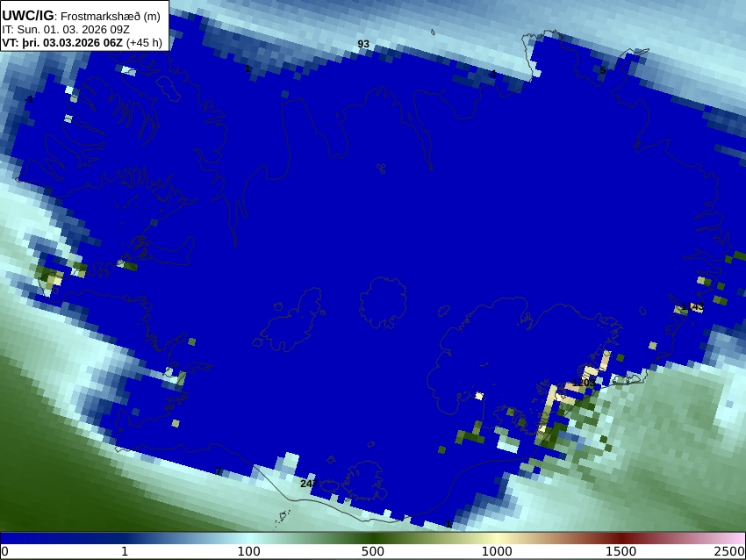Click the map value "247" on south coast
Screen dimensions: 746x560
(x=309, y=484)
